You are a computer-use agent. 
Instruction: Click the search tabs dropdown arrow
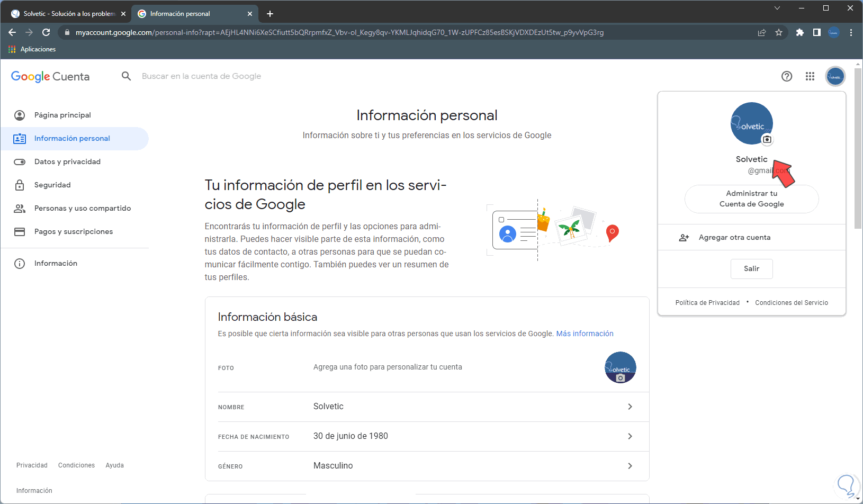(x=777, y=8)
